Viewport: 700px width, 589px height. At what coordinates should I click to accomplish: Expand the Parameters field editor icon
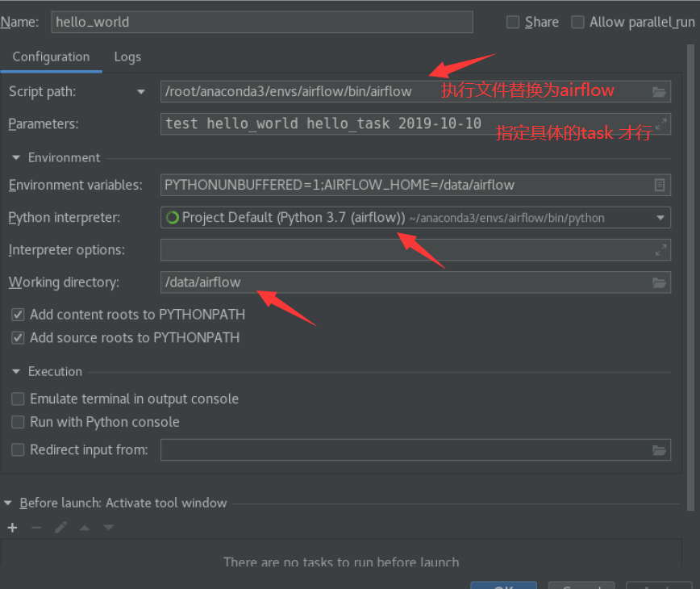pyautogui.click(x=660, y=124)
